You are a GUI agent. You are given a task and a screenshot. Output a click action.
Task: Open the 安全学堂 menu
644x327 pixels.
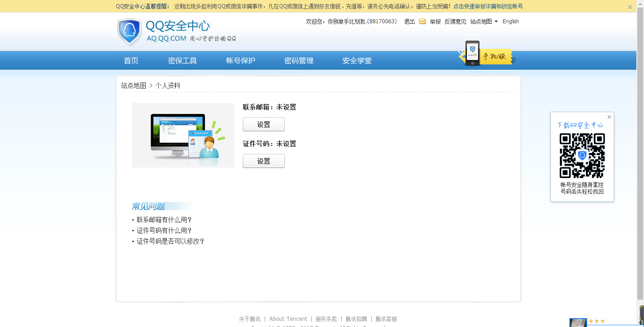pyautogui.click(x=357, y=61)
